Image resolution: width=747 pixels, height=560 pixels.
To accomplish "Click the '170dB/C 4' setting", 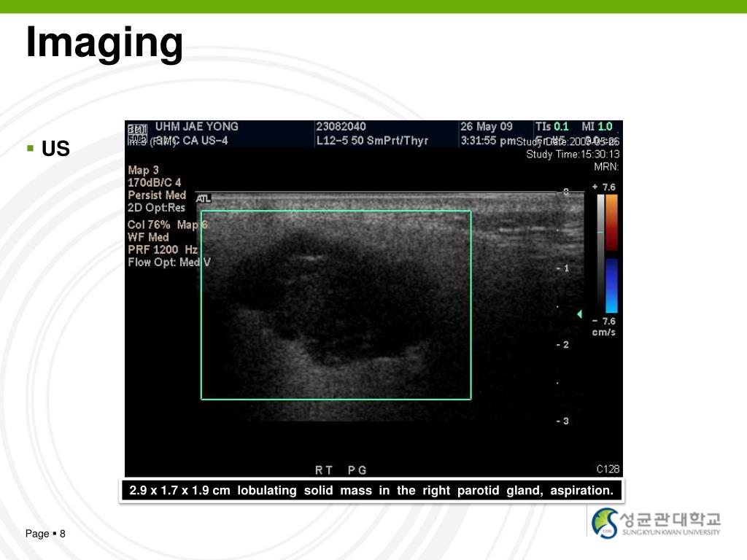I will click(155, 183).
